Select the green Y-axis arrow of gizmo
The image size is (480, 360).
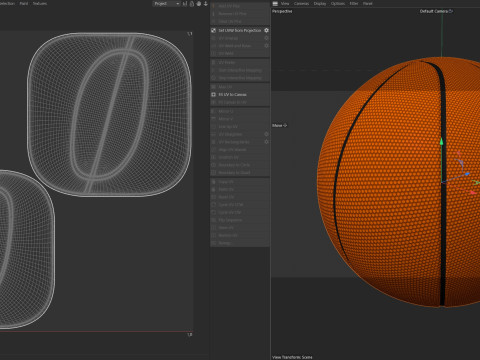pos(442,141)
